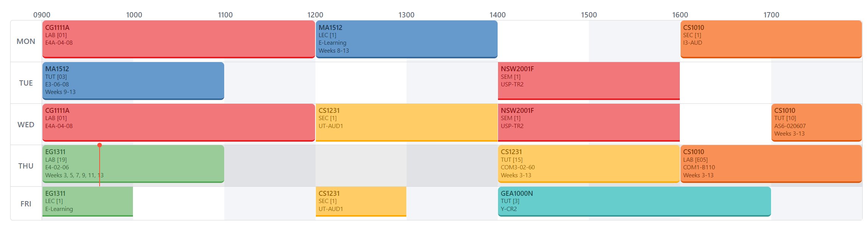
Task: Click the GEA1000N TUT [3] lesson block
Action: click(634, 201)
